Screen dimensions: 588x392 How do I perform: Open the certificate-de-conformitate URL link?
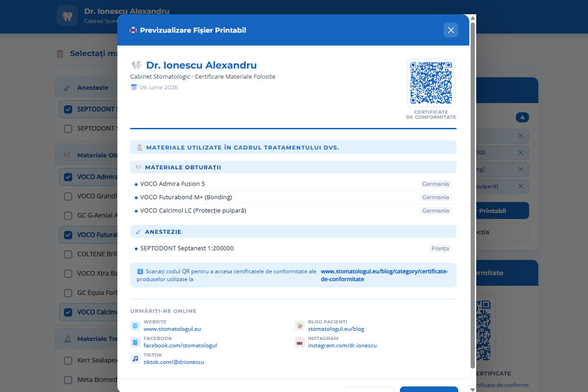(x=384, y=275)
